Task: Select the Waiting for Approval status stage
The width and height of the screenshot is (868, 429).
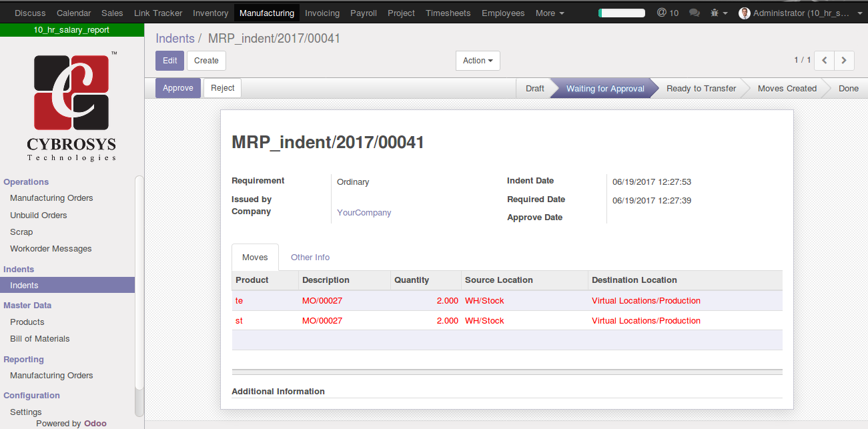Action: point(604,88)
